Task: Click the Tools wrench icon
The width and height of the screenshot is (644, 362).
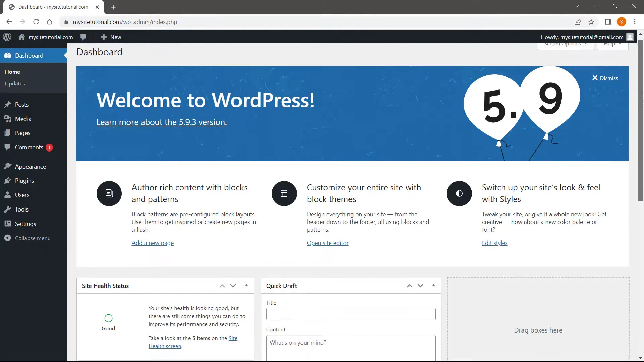Action: pos(8,209)
